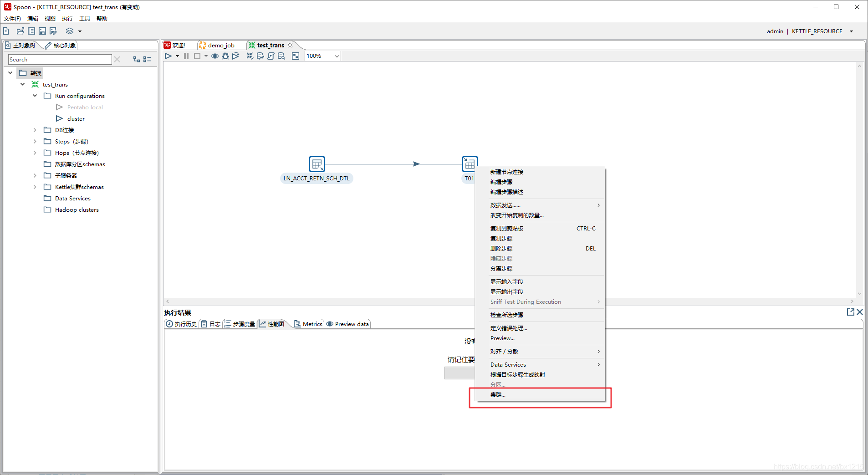This screenshot has height=475, width=868.
Task: Expand the Steps (步骤) folder
Action: tap(35, 141)
